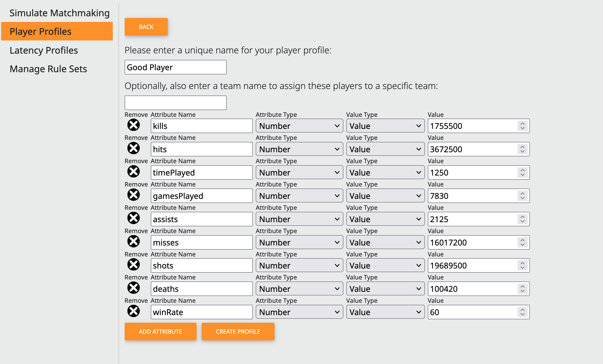Remove the misses attribute row
This screenshot has width=603, height=364.
click(133, 242)
